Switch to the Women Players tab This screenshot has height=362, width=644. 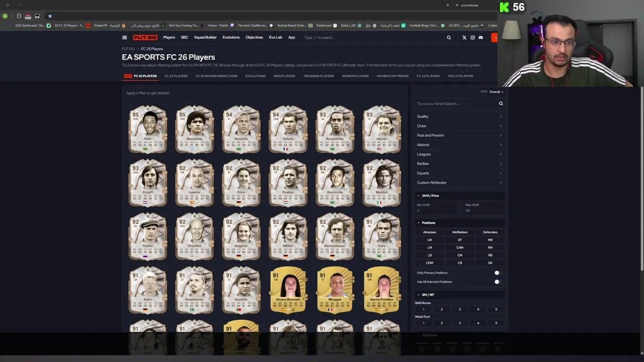[x=355, y=76]
